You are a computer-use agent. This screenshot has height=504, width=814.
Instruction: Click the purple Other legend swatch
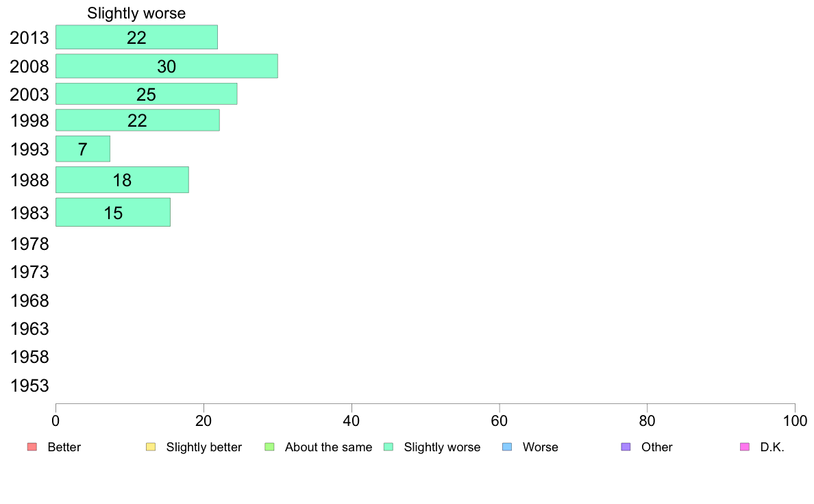[626, 447]
